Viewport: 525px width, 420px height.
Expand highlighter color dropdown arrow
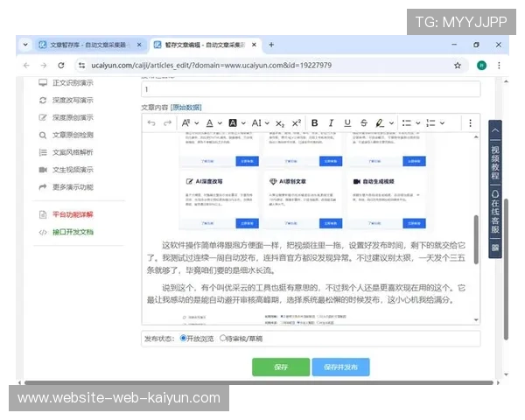tap(391, 123)
